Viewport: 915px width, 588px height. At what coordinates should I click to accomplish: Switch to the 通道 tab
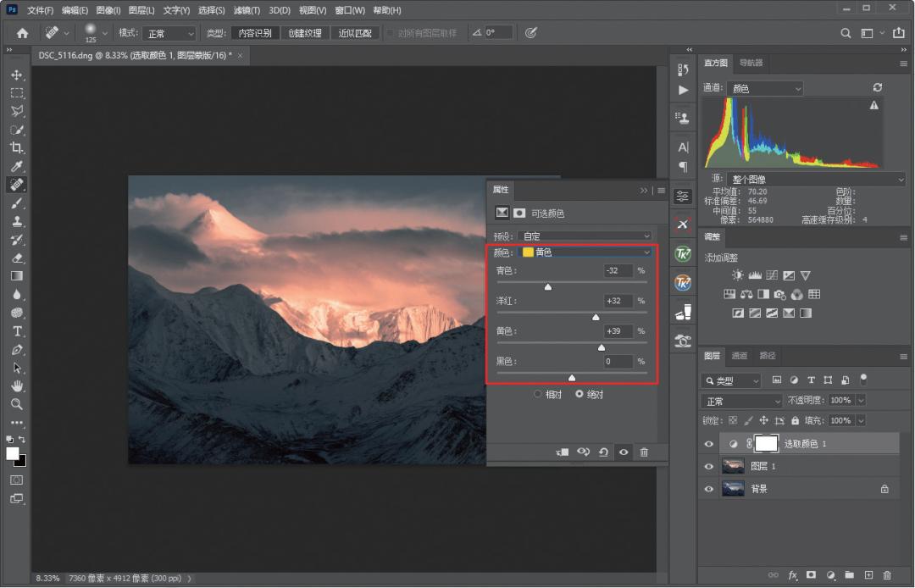pyautogui.click(x=740, y=356)
